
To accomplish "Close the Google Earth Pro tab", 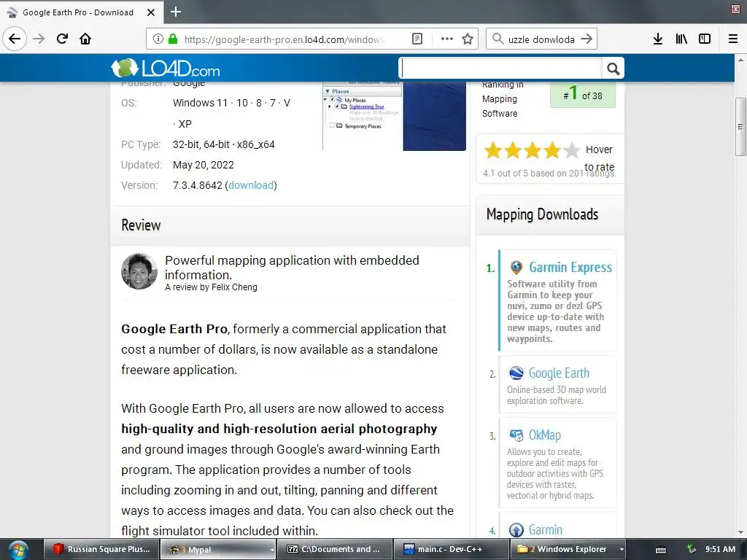I will (151, 12).
